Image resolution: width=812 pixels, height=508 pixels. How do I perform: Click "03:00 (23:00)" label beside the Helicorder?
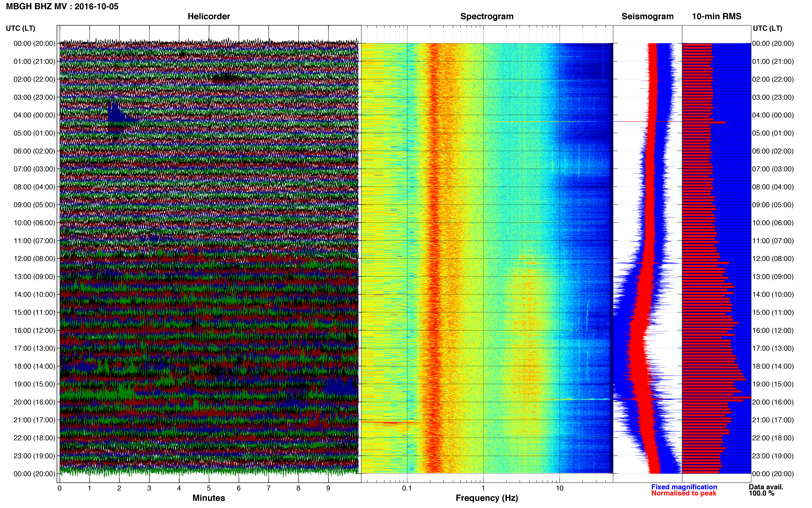click(34, 97)
